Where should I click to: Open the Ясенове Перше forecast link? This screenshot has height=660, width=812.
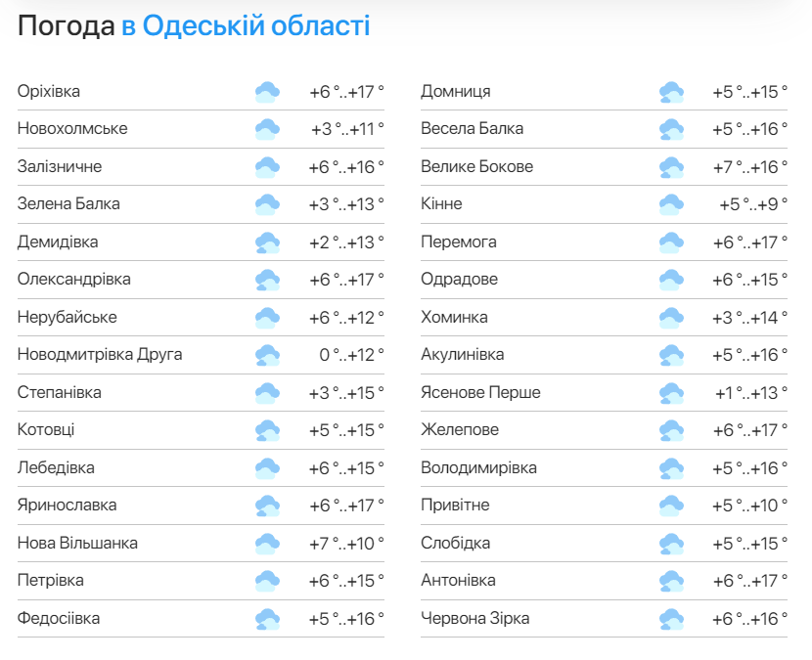pos(480,393)
